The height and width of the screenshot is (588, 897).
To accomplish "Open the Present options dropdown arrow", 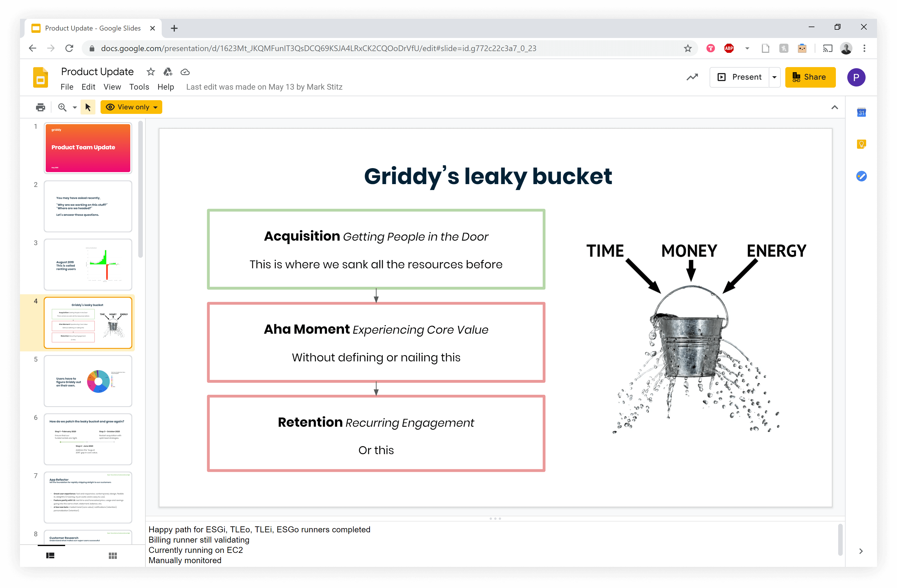I will tap(774, 77).
